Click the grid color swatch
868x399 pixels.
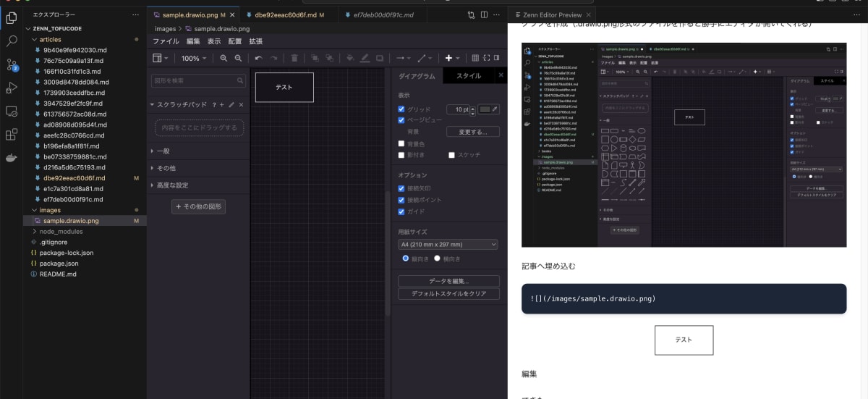(485, 109)
